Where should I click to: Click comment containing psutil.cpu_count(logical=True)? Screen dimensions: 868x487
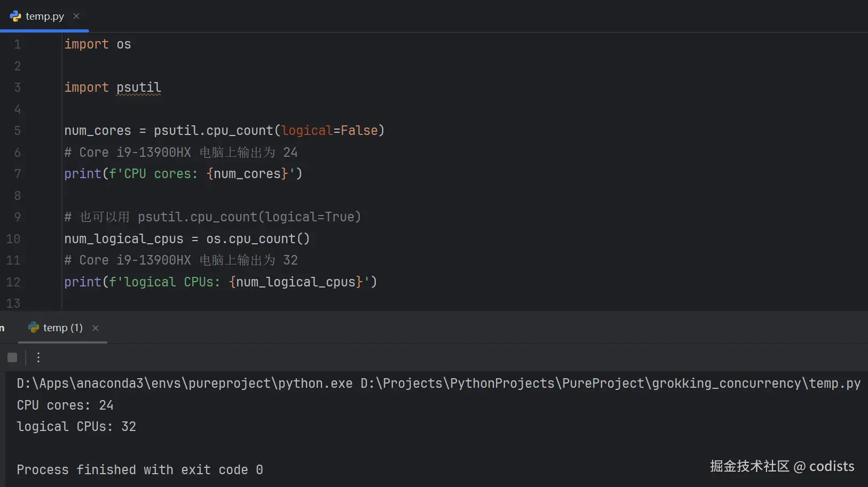212,217
